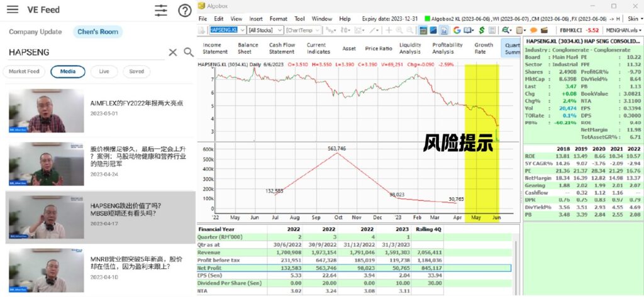Open the Google search icon in Algobox toolbar
Viewport: 644px width, 297px height.
(457, 30)
